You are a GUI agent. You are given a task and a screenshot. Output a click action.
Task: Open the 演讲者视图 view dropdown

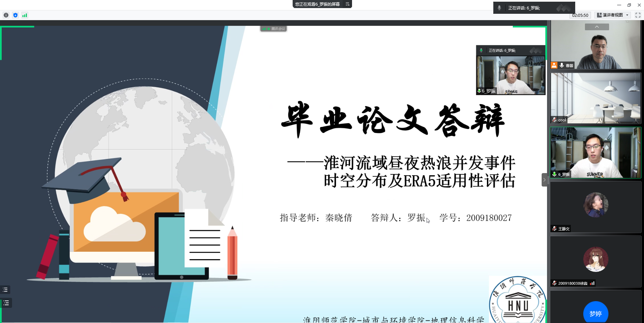coord(613,15)
